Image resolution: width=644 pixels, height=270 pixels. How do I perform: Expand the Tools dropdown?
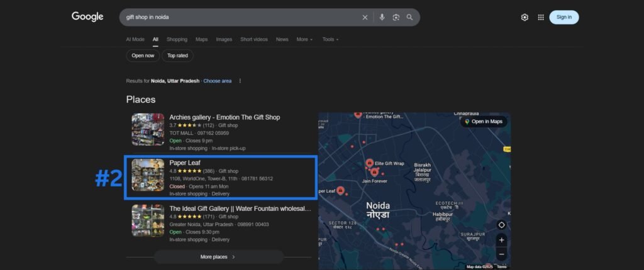coord(330,40)
